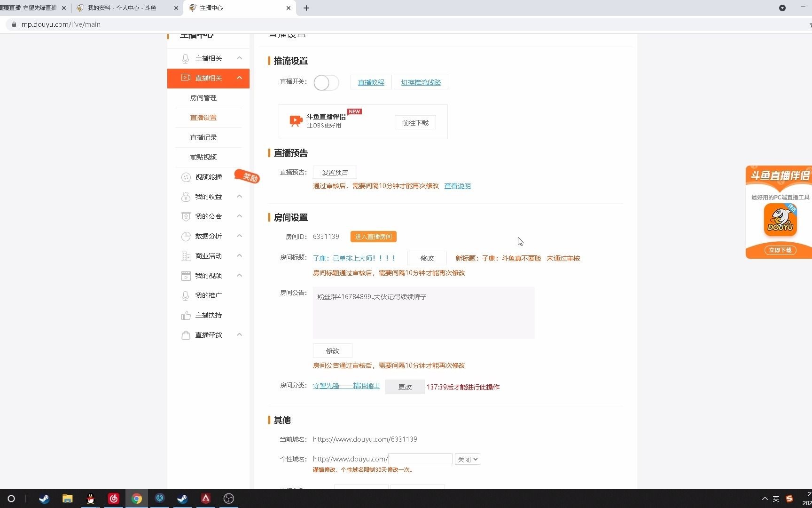Click the 进入直播房间 button
Image resolution: width=812 pixels, height=508 pixels.
point(374,237)
